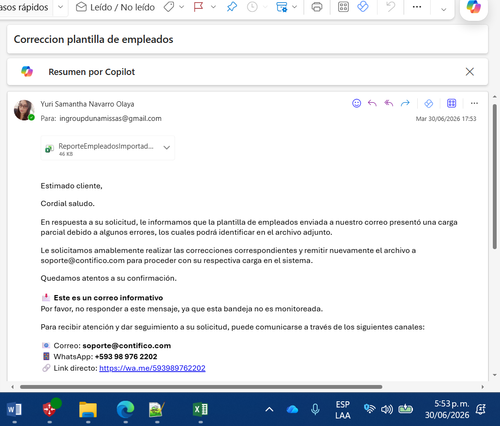Open the network Wi-Fi tray icon
Viewport: 500px width, 426px height.
pos(369,409)
